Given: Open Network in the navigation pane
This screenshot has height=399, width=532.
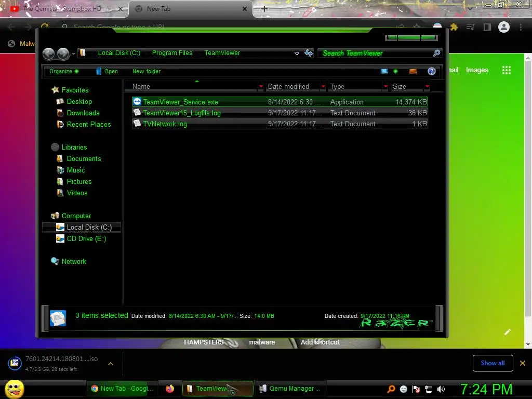Looking at the screenshot, I should coord(74,262).
